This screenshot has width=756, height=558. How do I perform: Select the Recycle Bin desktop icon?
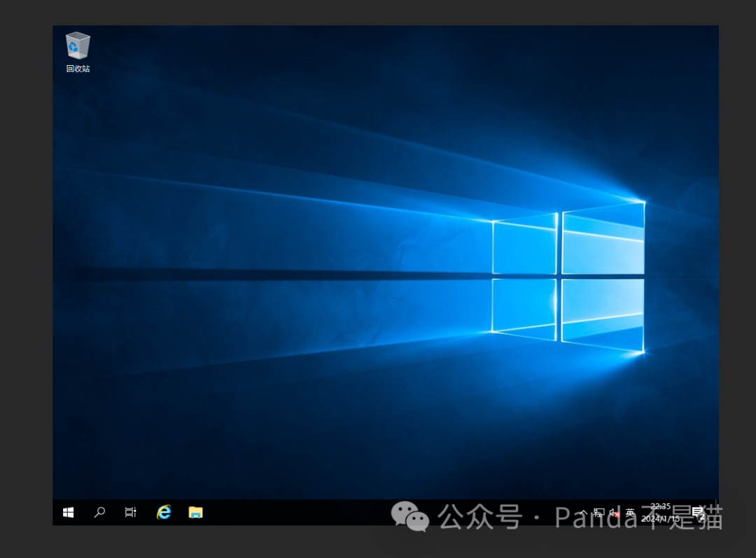(x=78, y=52)
